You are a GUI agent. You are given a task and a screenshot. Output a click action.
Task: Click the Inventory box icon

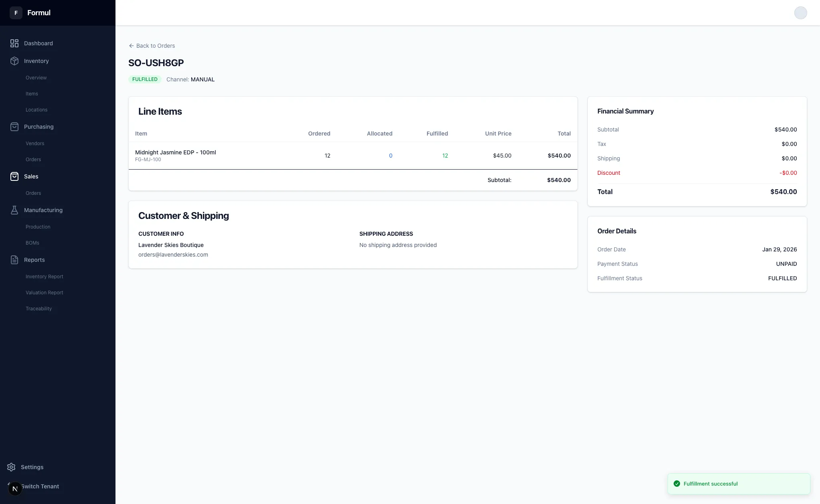pyautogui.click(x=14, y=61)
